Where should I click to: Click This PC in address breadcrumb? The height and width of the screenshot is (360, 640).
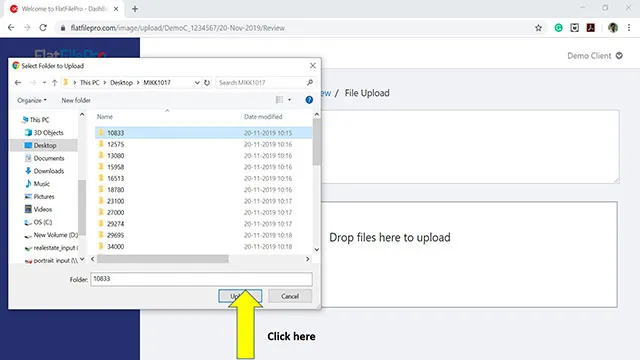point(89,82)
